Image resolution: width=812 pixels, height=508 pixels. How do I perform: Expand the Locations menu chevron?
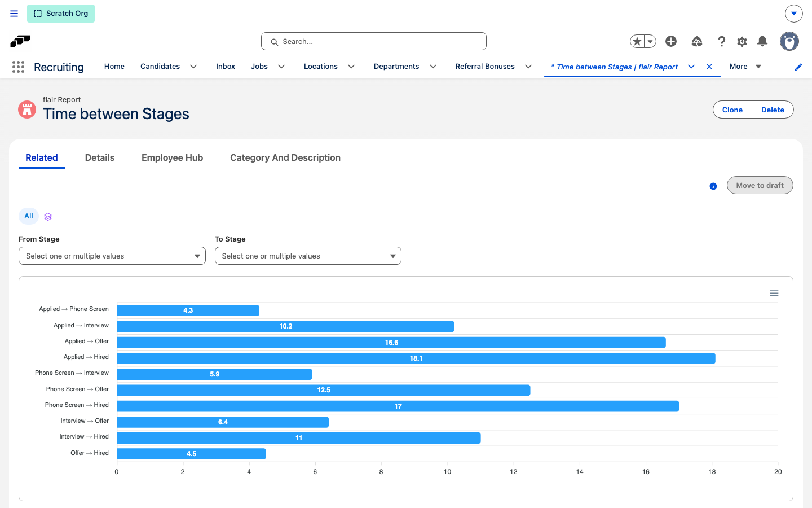[x=351, y=67]
